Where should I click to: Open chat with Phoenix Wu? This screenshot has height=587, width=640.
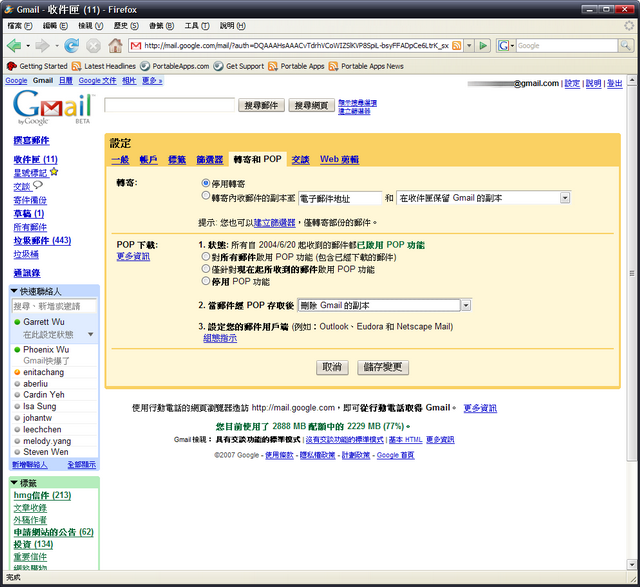pos(46,349)
